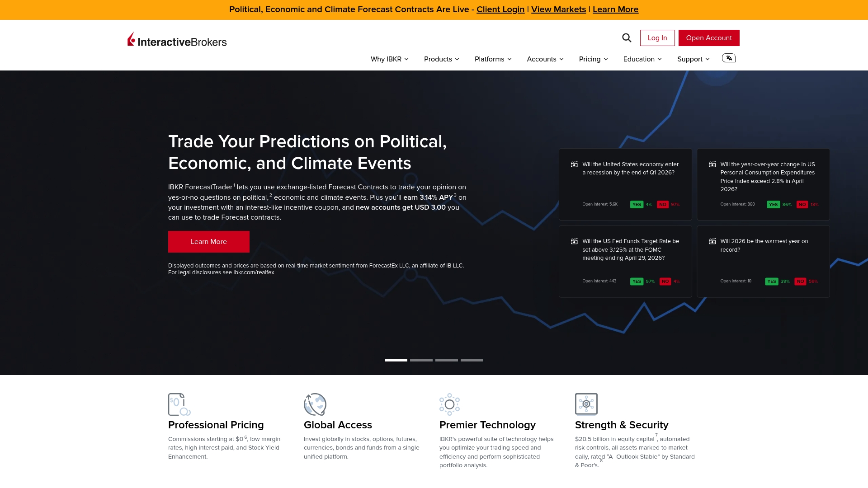Select YES on the recession forecast
The width and height of the screenshot is (868, 488).
(x=637, y=205)
